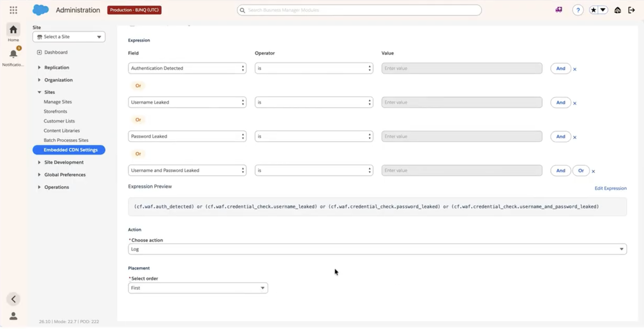Collapse the sidebar with back chevron
The height and width of the screenshot is (329, 644).
point(14,299)
